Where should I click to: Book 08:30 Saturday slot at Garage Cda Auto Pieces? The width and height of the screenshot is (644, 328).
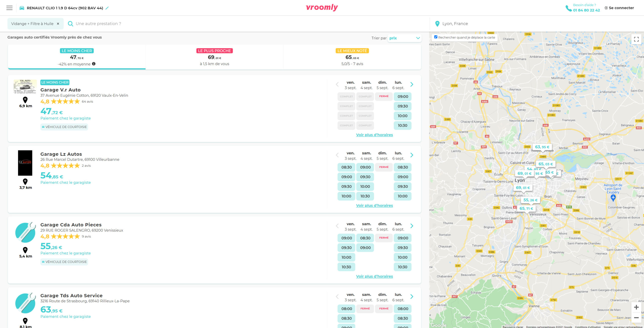[365, 238]
